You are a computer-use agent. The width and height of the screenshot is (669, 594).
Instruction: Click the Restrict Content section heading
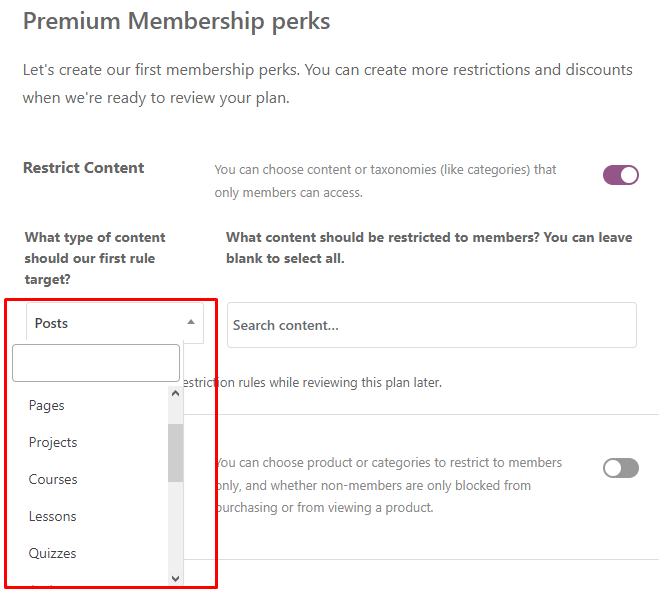tap(84, 168)
